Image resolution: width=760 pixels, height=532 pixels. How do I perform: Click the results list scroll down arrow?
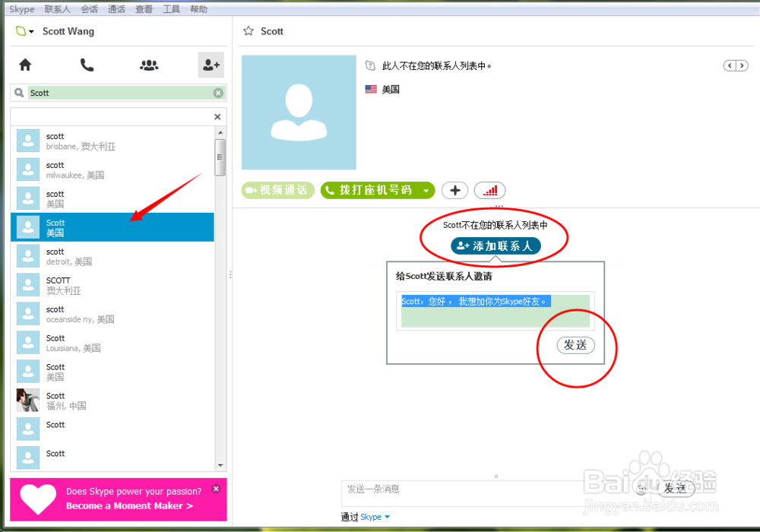[220, 465]
